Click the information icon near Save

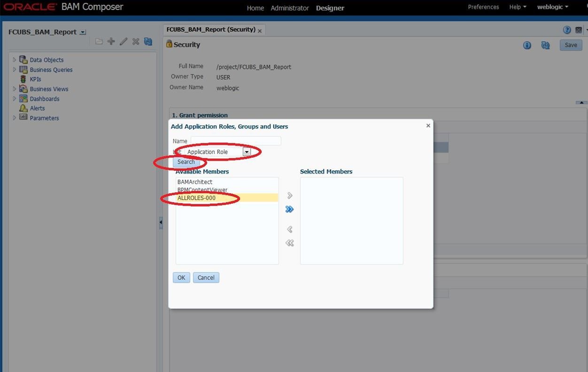click(x=527, y=46)
